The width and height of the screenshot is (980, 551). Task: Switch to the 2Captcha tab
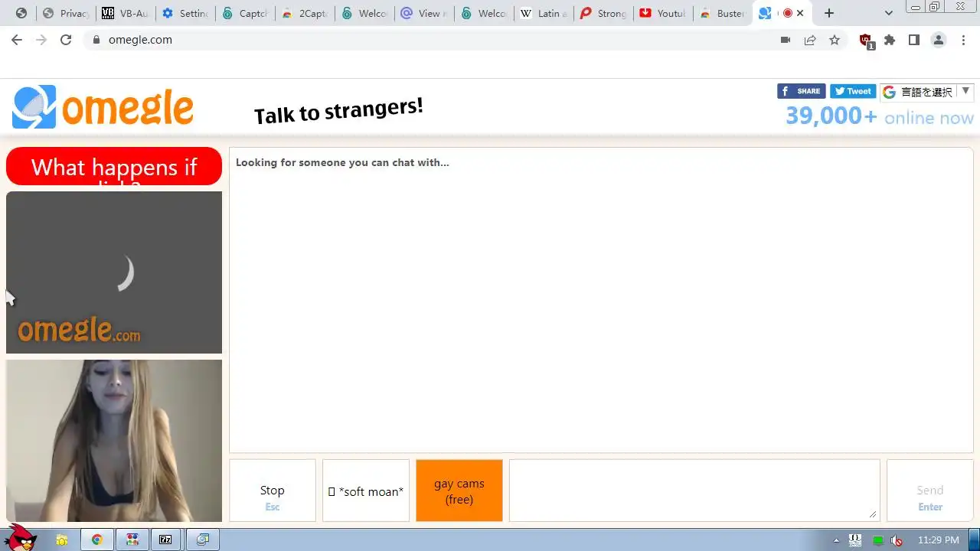(304, 13)
